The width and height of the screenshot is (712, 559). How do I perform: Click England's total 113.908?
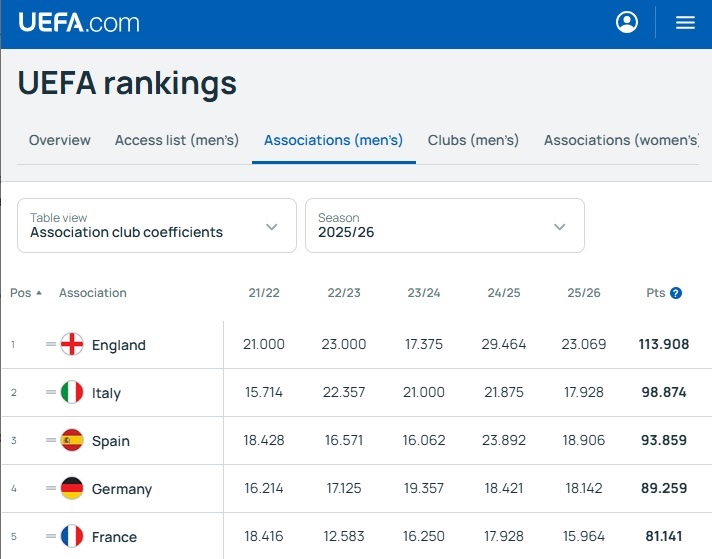click(663, 344)
